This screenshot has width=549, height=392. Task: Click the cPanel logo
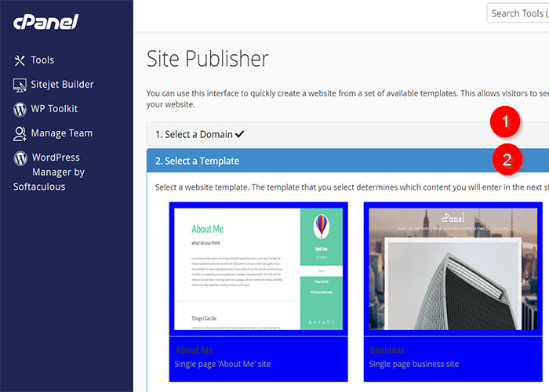tap(45, 22)
